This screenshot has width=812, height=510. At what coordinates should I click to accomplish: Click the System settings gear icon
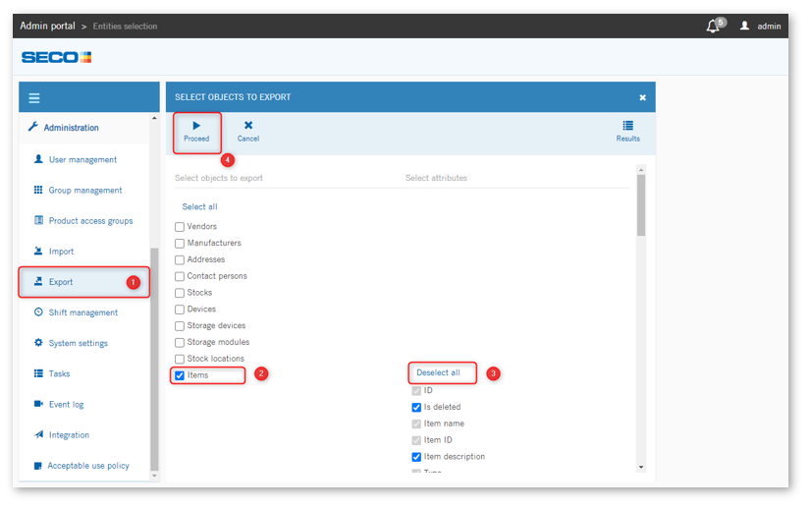click(x=38, y=342)
